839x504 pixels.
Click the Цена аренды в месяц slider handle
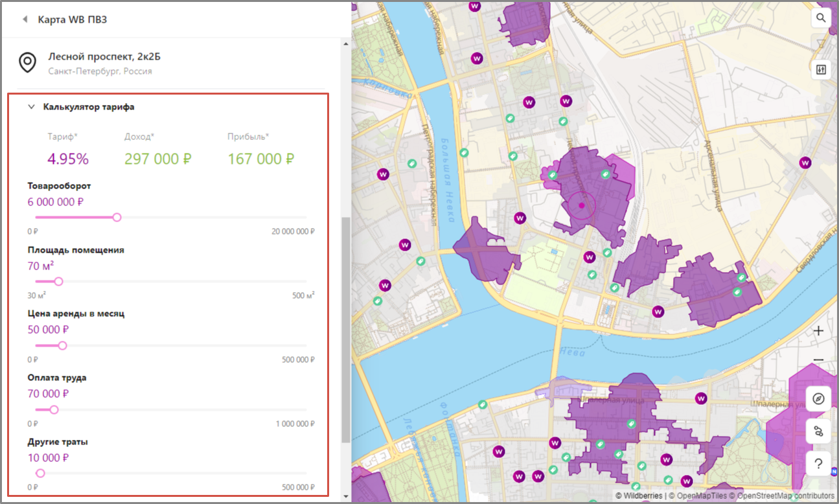pyautogui.click(x=63, y=345)
